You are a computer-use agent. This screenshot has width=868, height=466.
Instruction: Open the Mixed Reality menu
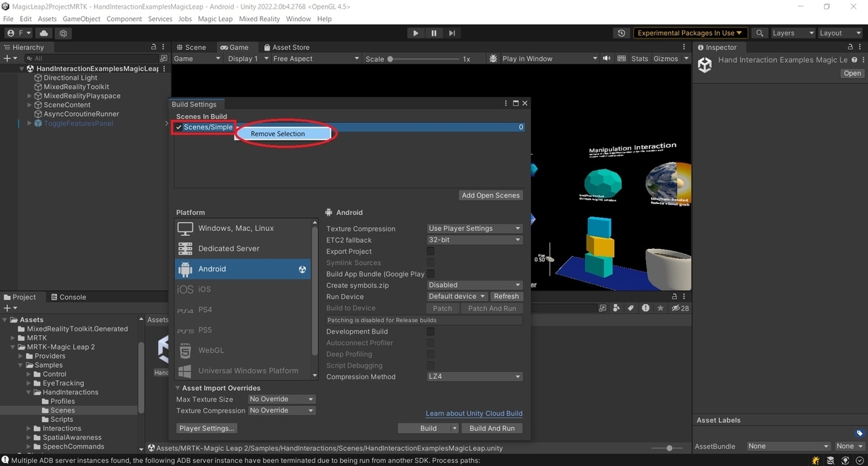coord(258,19)
